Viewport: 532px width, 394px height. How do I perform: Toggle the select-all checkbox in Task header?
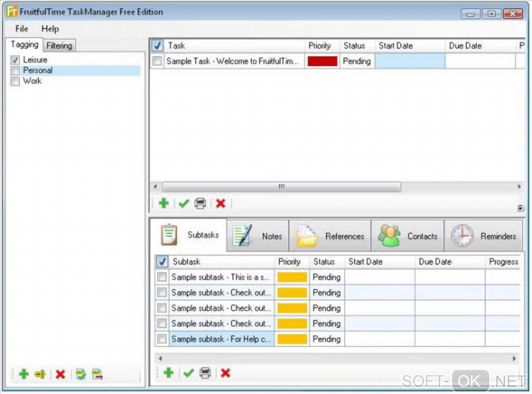pos(157,45)
